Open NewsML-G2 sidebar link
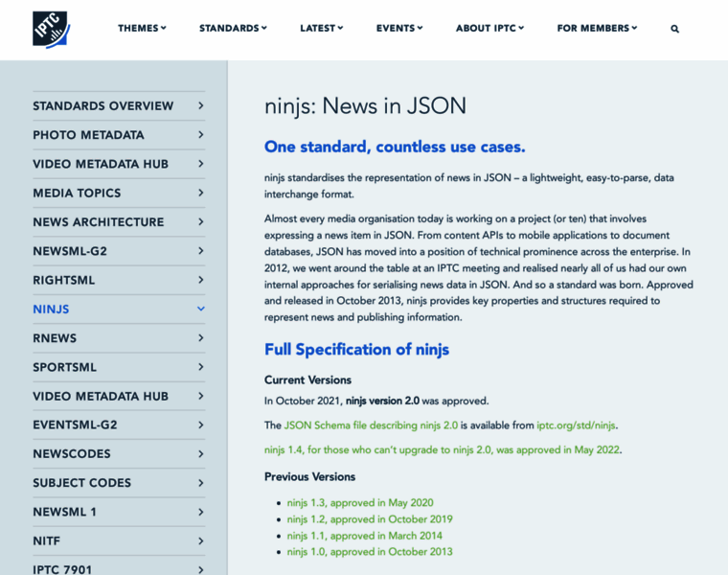 (x=70, y=251)
